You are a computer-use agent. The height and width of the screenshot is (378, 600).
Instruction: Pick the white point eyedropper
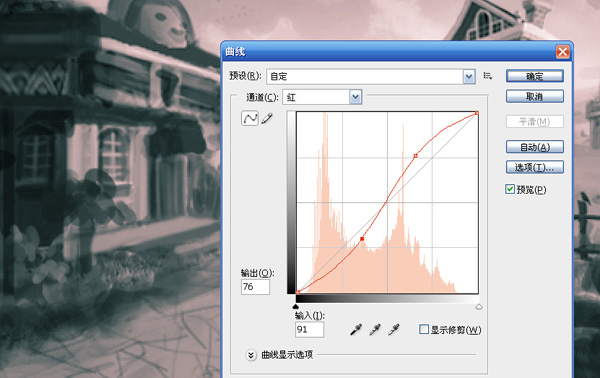(393, 329)
